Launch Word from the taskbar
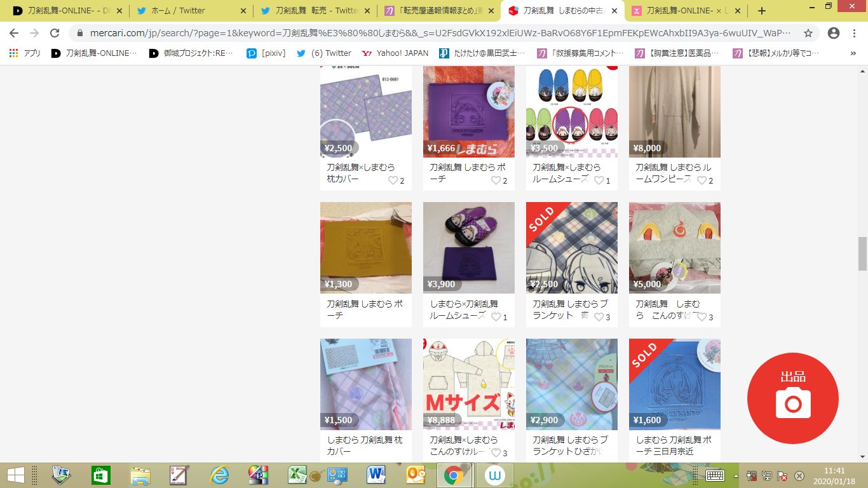868x488 pixels. [x=376, y=475]
